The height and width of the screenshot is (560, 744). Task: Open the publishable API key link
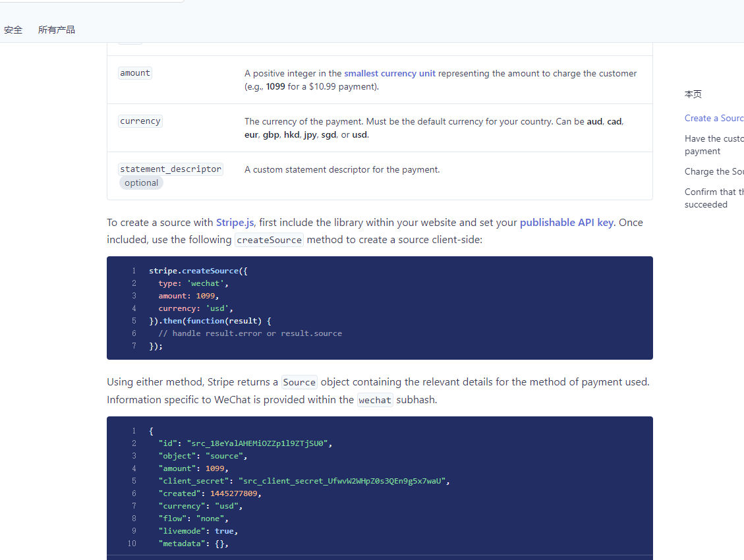coord(567,223)
